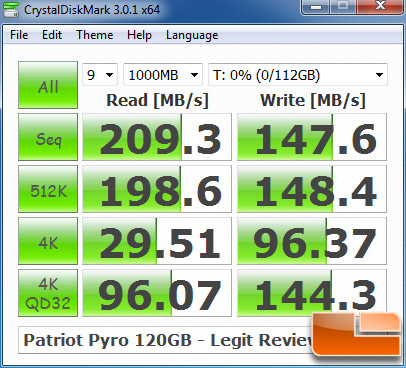Select the Seq read result 209.3
The height and width of the screenshot is (368, 406).
[157, 137]
